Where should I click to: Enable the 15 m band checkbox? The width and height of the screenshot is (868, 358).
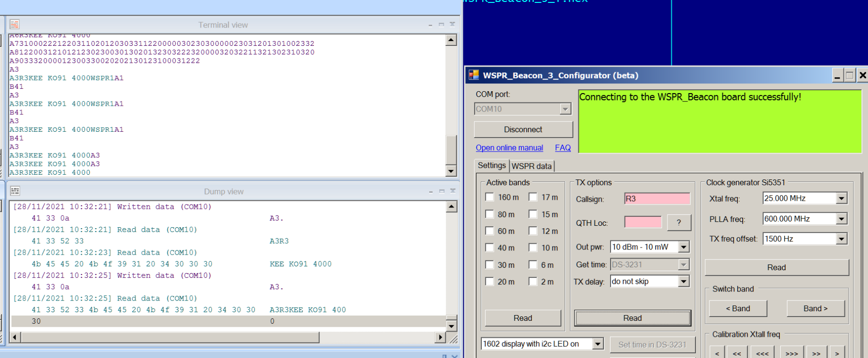click(533, 214)
